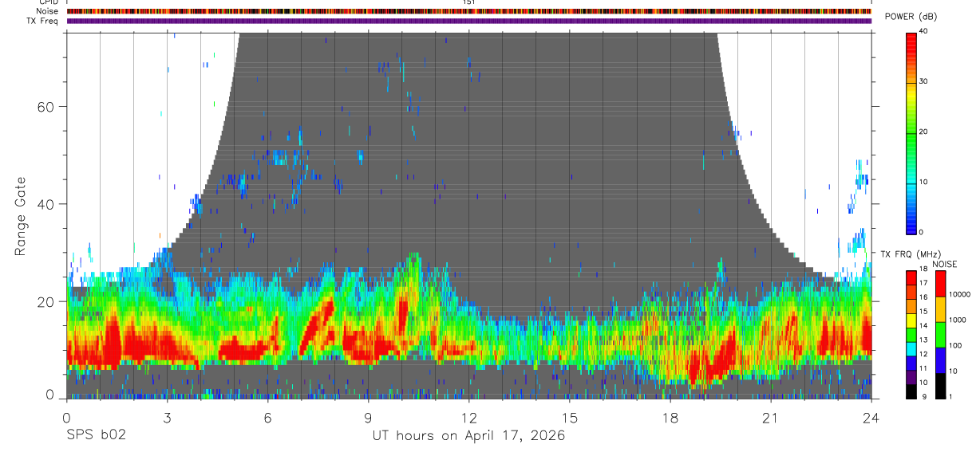Click the 21 tick on the time axis
This screenshot has height=452, width=980.
[x=771, y=418]
